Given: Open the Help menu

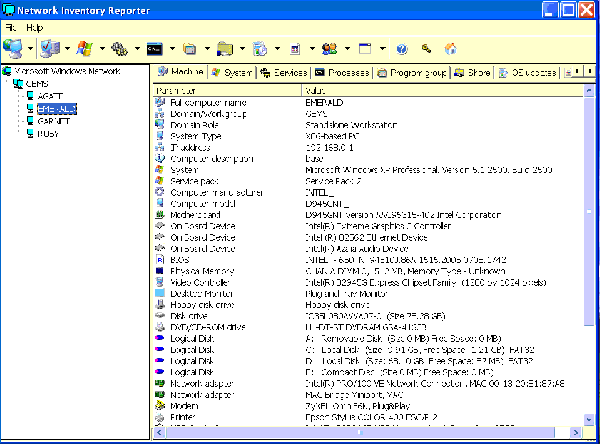Looking at the screenshot, I should tap(35, 27).
